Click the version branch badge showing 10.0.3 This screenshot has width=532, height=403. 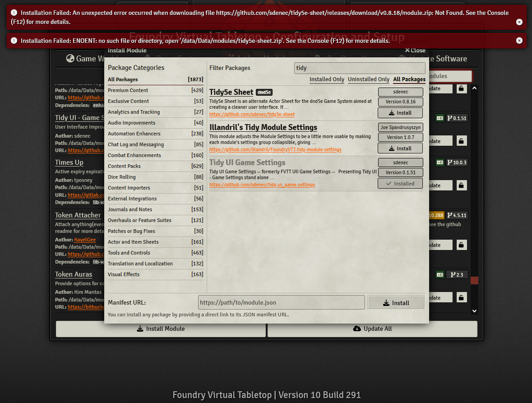tap(457, 162)
